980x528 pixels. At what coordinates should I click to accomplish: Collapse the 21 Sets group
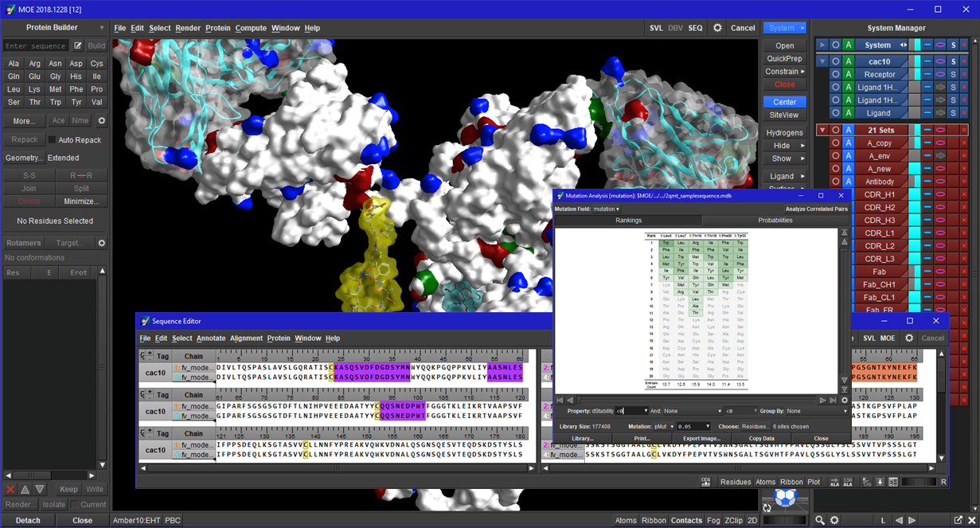click(822, 130)
